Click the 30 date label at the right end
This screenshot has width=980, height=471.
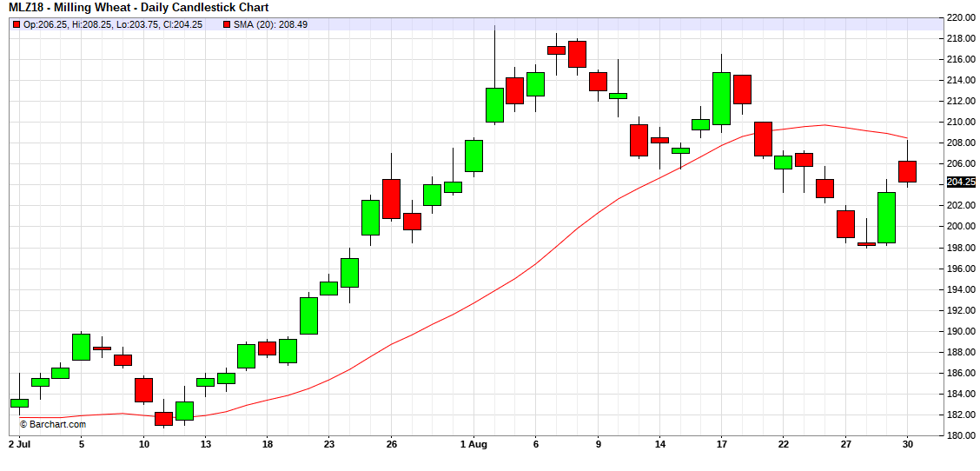tap(907, 443)
